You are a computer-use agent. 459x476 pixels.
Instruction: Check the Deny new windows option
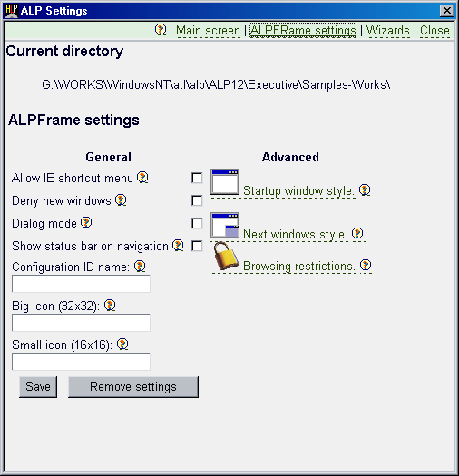(x=197, y=200)
